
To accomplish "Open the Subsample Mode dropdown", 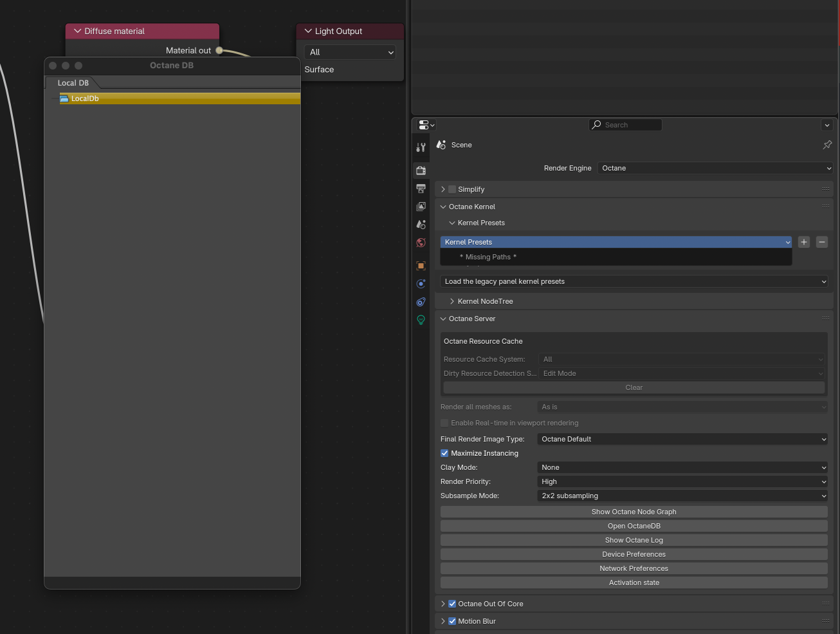I will tap(682, 496).
